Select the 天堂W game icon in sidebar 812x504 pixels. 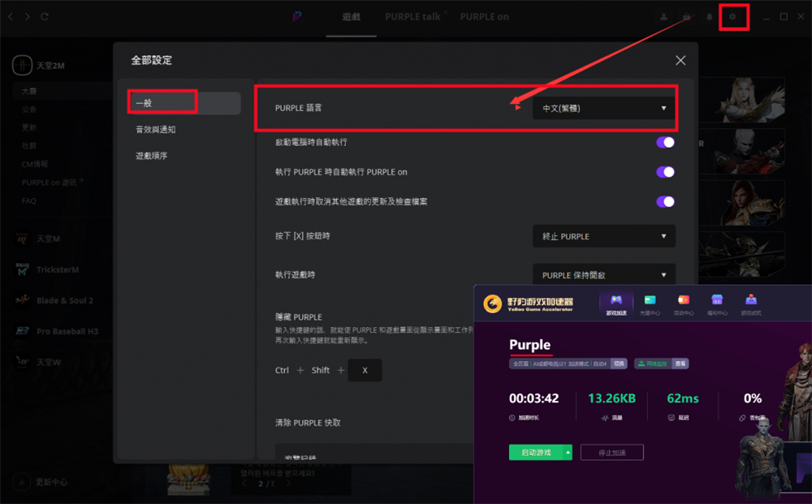point(22,362)
